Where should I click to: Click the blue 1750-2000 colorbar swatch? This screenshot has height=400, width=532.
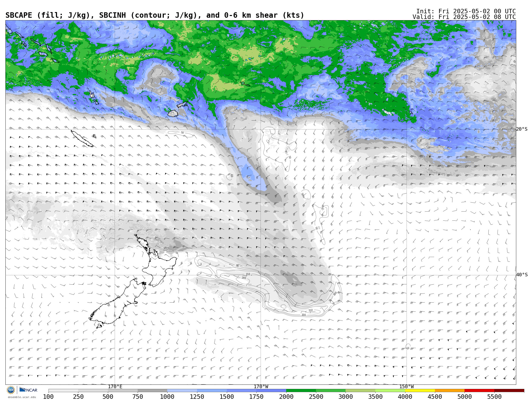pyautogui.click(x=271, y=391)
